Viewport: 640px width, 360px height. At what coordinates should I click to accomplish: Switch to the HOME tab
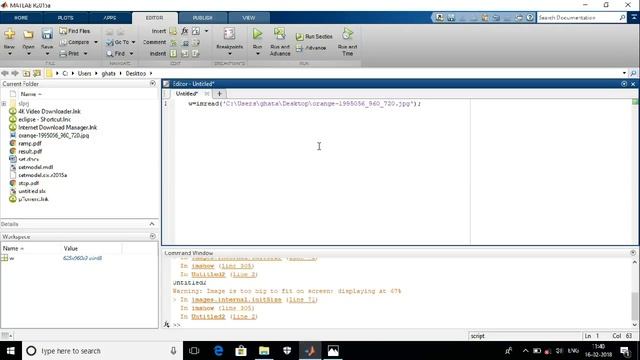(21, 18)
